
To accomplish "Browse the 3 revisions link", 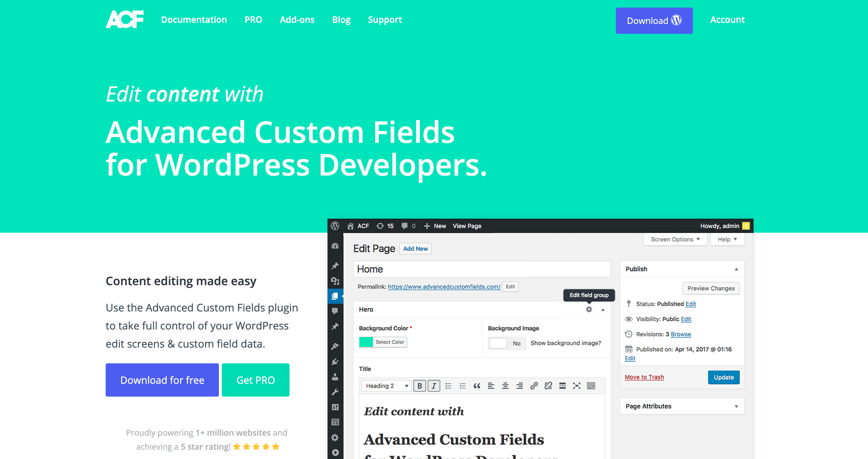I will pyautogui.click(x=681, y=334).
